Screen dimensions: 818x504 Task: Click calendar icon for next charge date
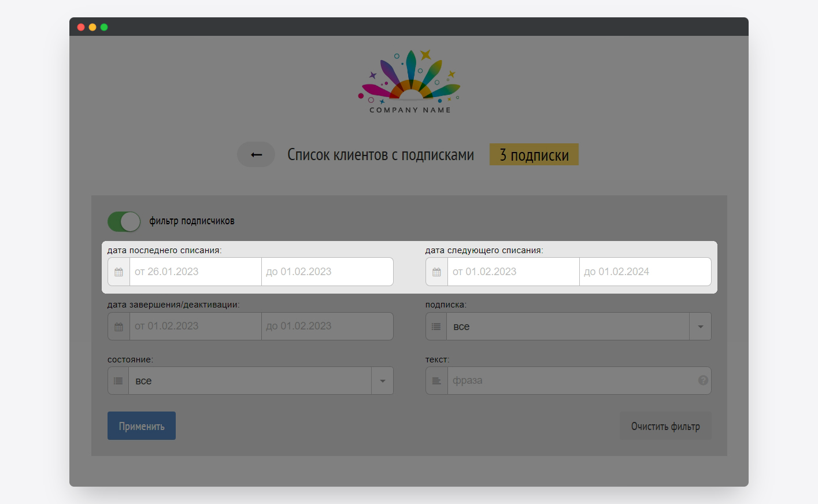[x=436, y=272]
